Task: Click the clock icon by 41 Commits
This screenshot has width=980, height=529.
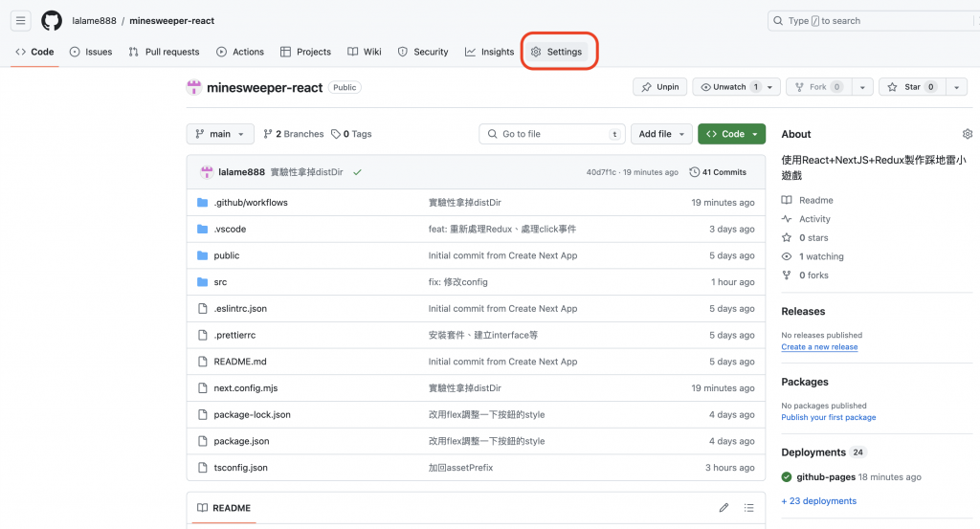Action: pyautogui.click(x=695, y=172)
